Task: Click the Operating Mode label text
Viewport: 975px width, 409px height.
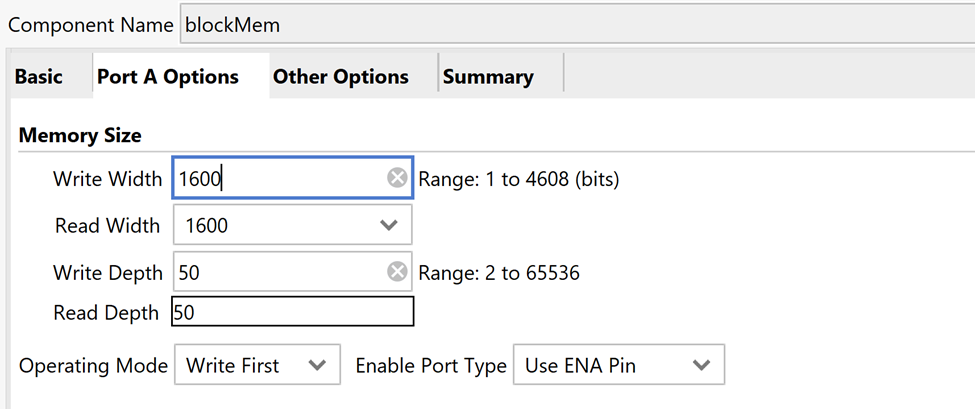Action: (x=93, y=366)
